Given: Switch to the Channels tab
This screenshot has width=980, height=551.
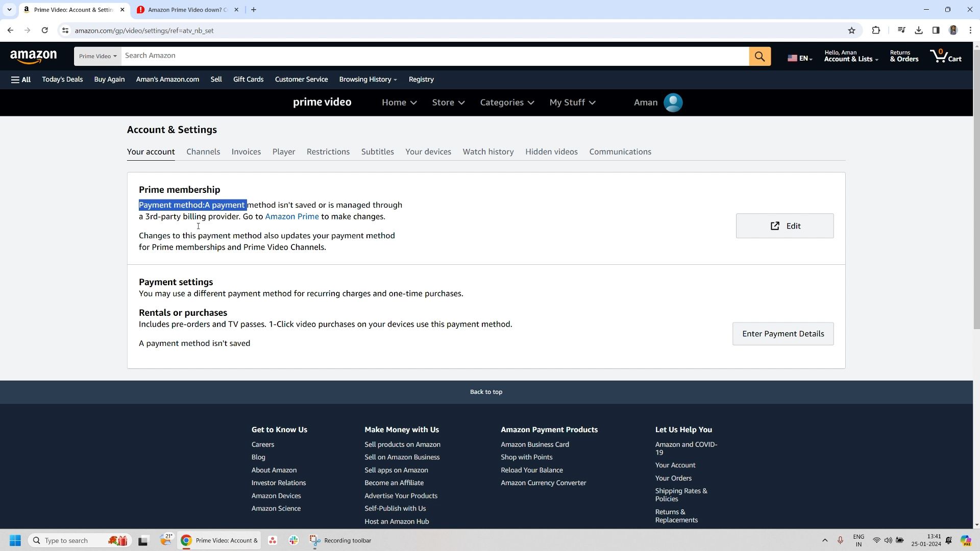Looking at the screenshot, I should tap(203, 152).
